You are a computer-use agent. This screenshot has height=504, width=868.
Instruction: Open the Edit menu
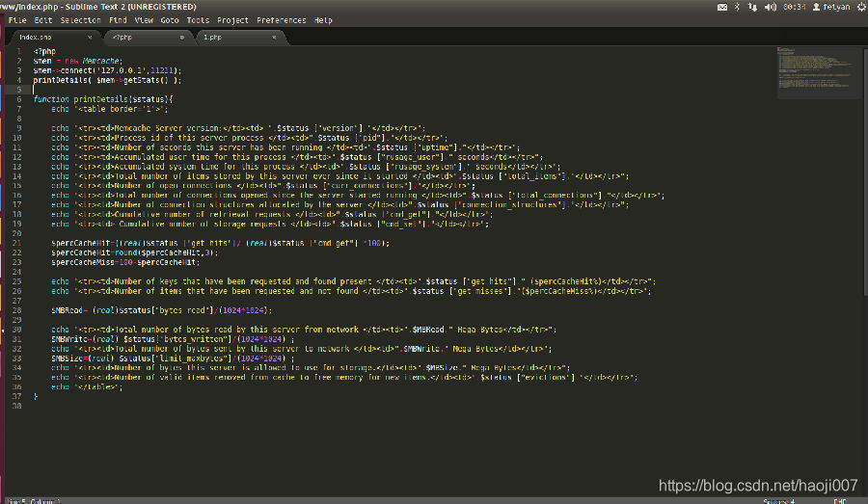pyautogui.click(x=43, y=20)
